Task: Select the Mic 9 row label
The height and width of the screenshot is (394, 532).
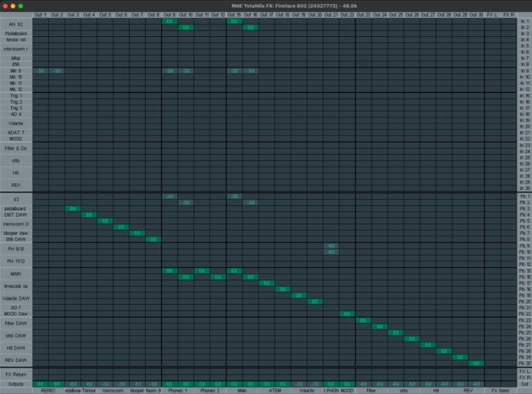Action: pyautogui.click(x=16, y=71)
